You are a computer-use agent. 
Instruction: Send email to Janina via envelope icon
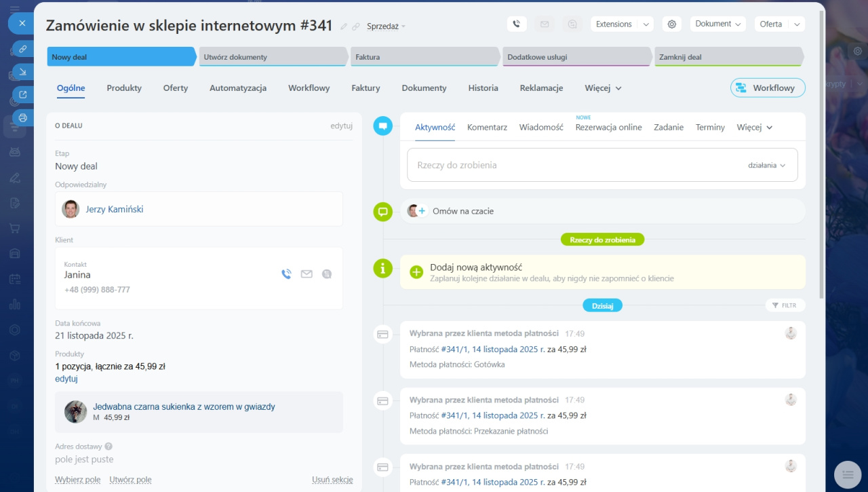(x=307, y=274)
